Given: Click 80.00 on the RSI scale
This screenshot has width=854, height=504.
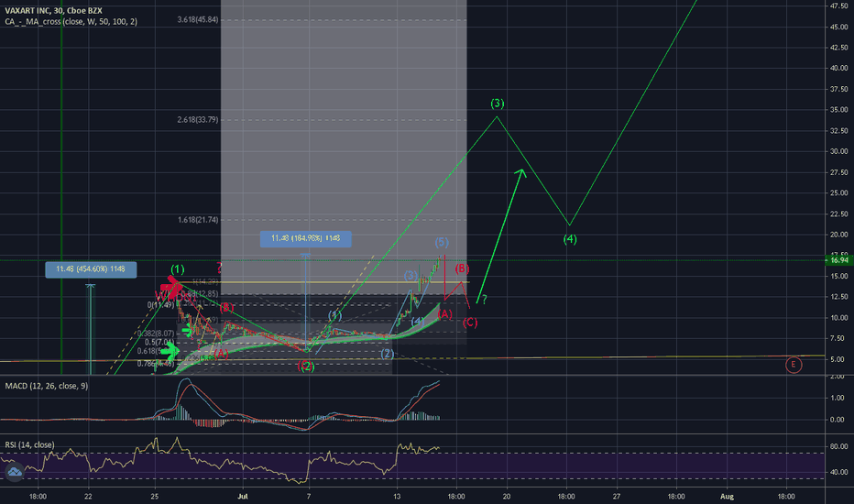Looking at the screenshot, I should tap(838, 447).
